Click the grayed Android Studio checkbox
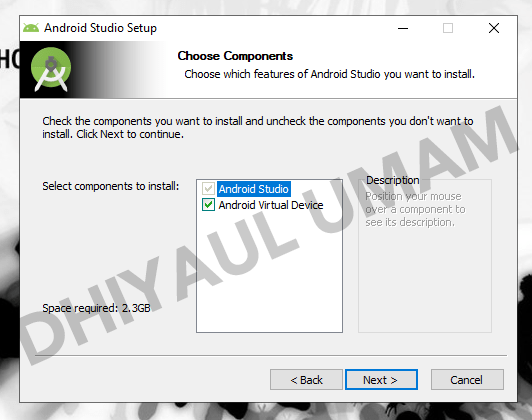Viewport: 532px width, 420px height. pos(208,189)
